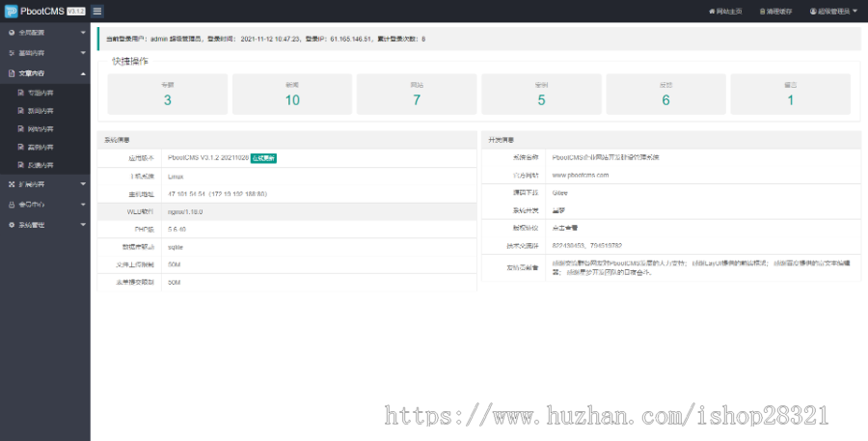This screenshot has height=441, width=868.
Task: Select the Linux operating system value
Action: [176, 177]
